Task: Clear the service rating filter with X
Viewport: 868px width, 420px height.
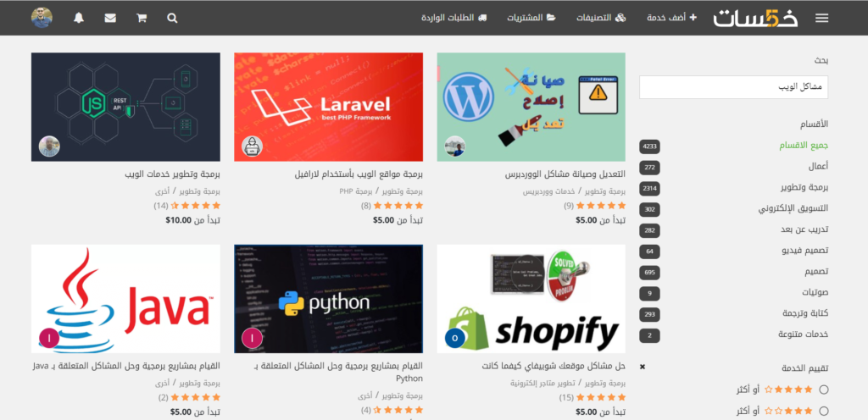Action: click(643, 367)
